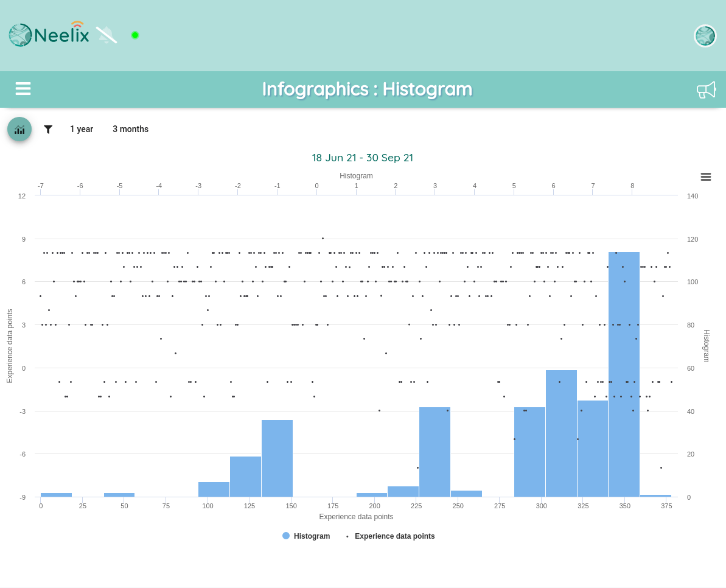Image resolution: width=726 pixels, height=588 pixels.
Task: Expand the chart context menu
Action: pyautogui.click(x=706, y=177)
